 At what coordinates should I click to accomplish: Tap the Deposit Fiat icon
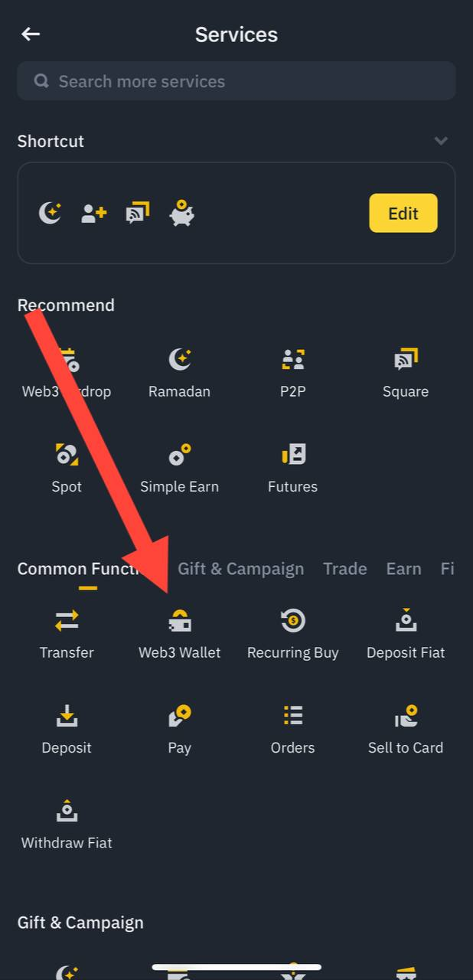(x=406, y=620)
